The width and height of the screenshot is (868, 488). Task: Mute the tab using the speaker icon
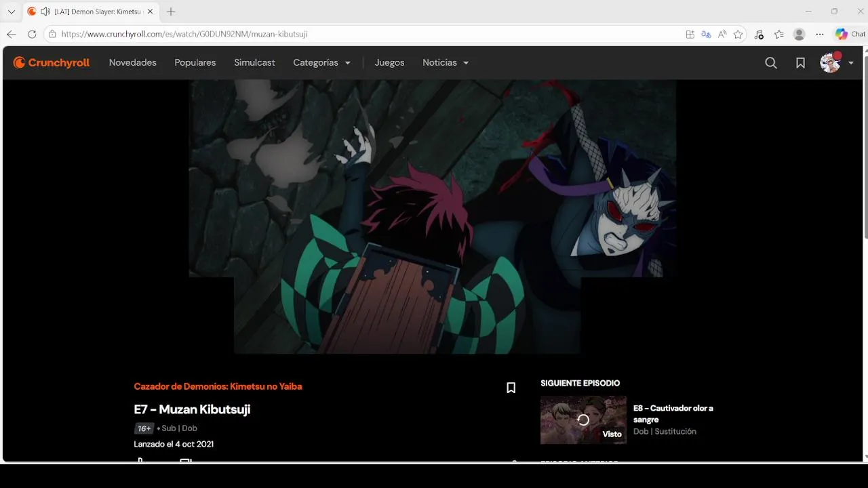pyautogui.click(x=45, y=12)
